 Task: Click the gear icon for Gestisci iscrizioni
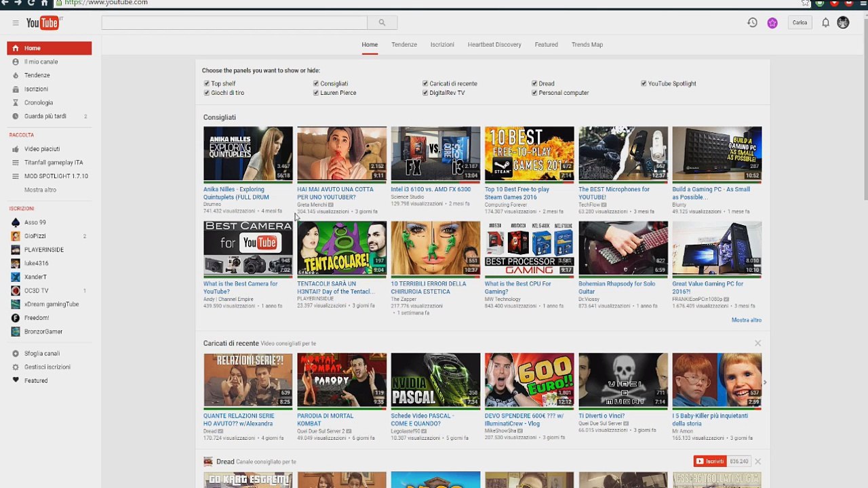16,367
